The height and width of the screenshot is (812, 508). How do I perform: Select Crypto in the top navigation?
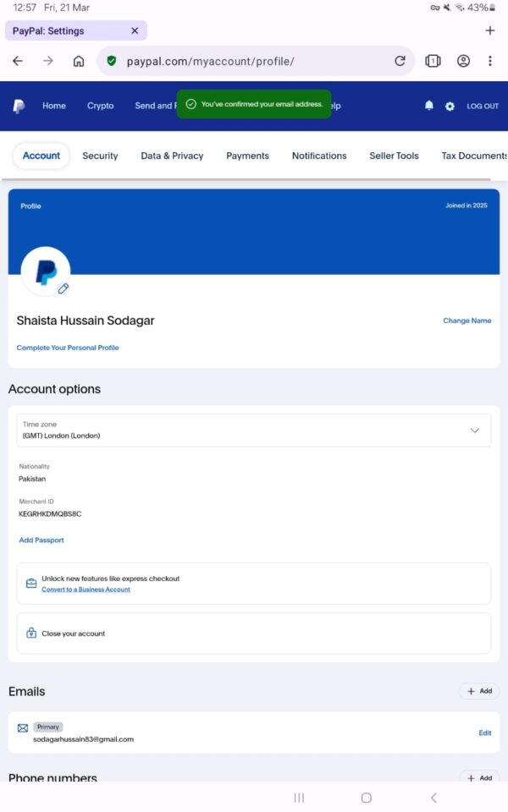tap(100, 106)
